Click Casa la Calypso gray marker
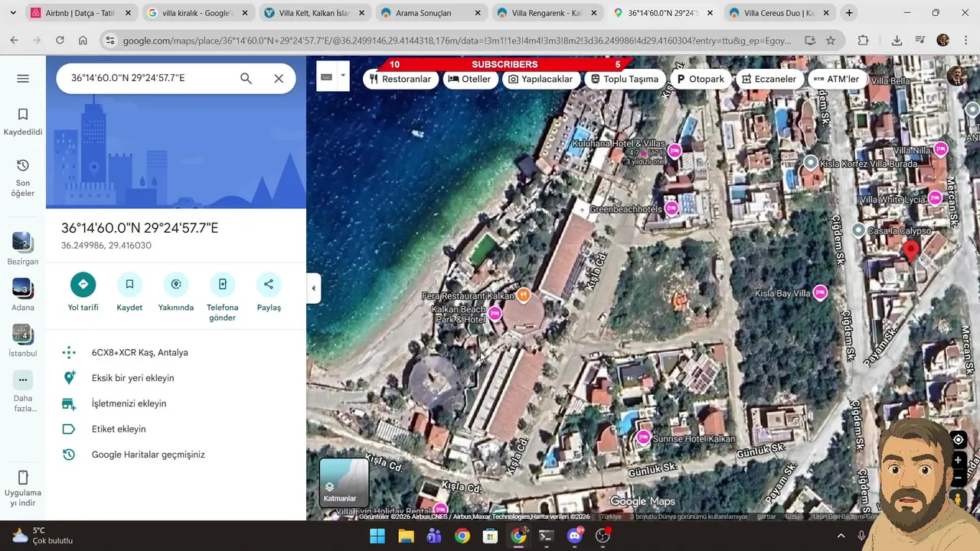Screen dimensions: 980x551 (858, 230)
